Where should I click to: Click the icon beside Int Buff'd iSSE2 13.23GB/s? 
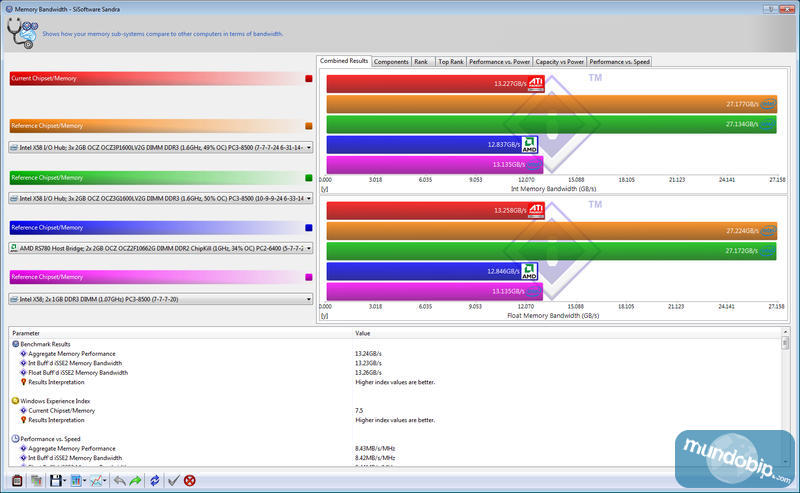(x=23, y=363)
